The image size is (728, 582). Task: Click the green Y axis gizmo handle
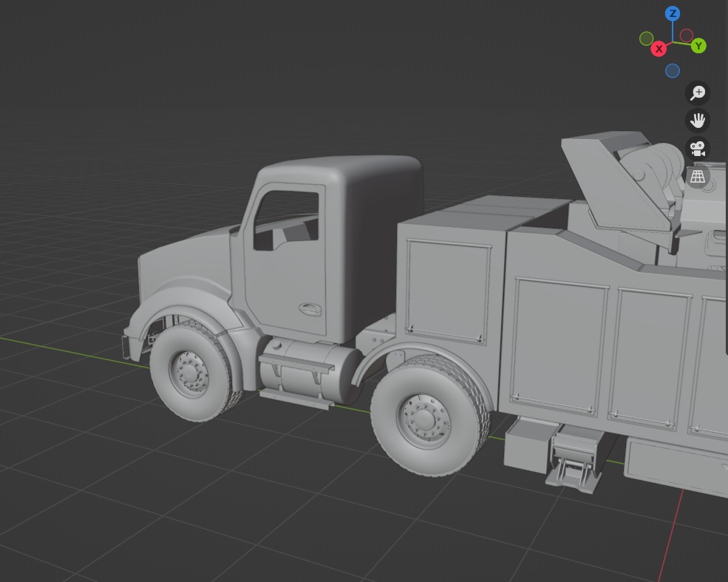698,46
